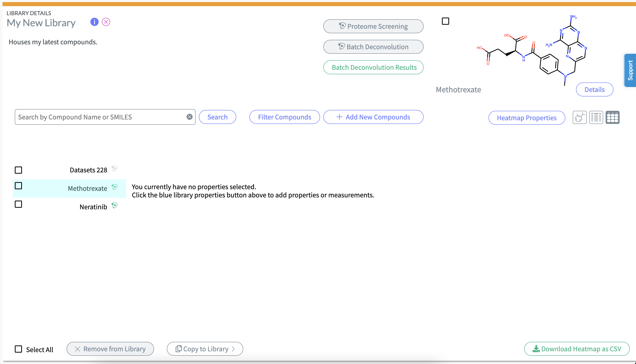Click the pink delete library icon

(x=106, y=22)
